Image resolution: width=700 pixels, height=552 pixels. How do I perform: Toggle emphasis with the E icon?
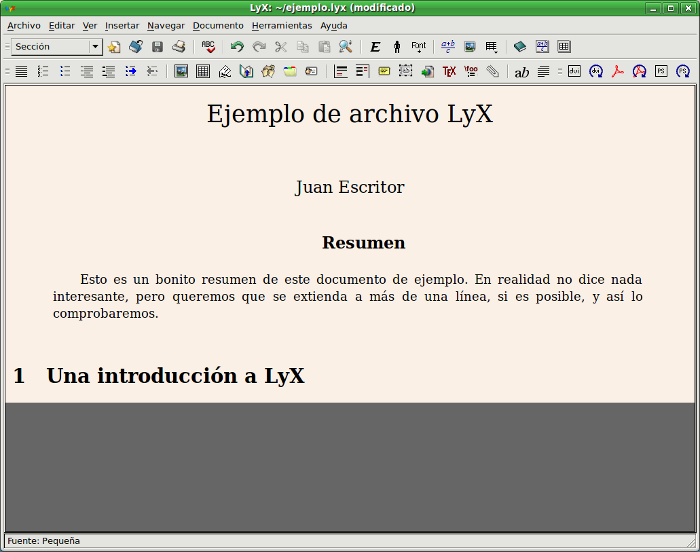[375, 46]
